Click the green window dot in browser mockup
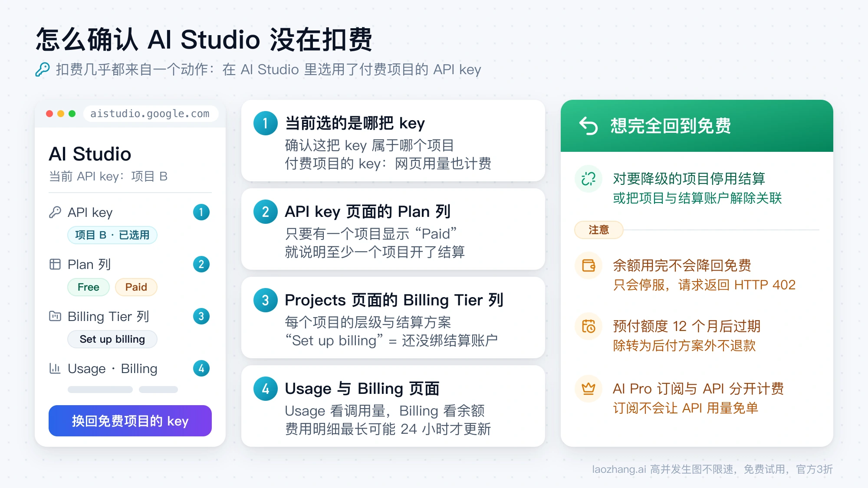Screen dimensions: 868x488 point(72,114)
